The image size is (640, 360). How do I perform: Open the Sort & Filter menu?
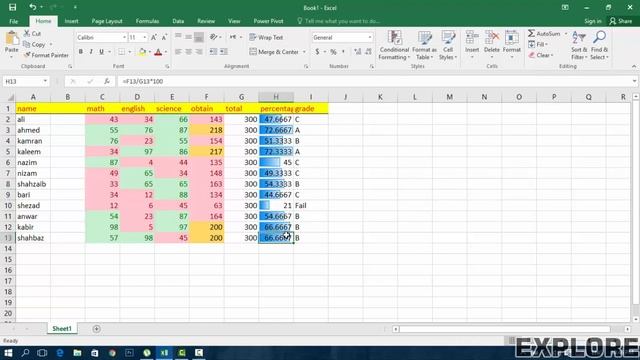pyautogui.click(x=579, y=45)
